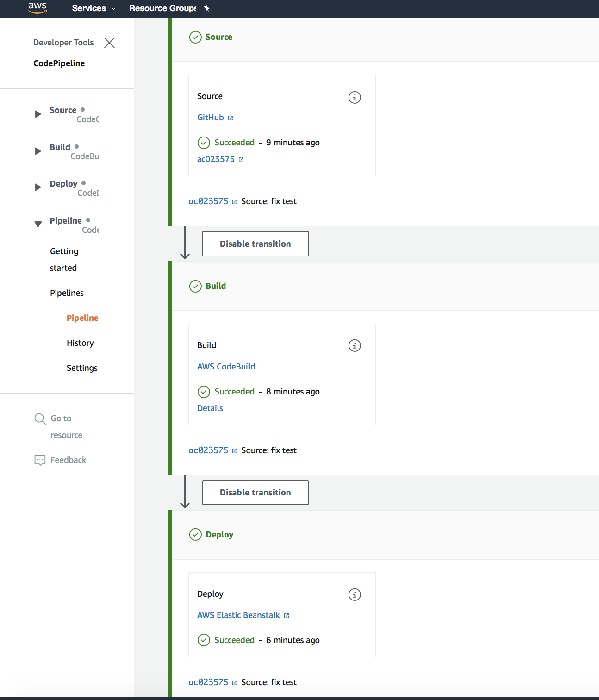Screen dimensions: 599x700
Task: Open Build action Details link
Action: [210, 408]
